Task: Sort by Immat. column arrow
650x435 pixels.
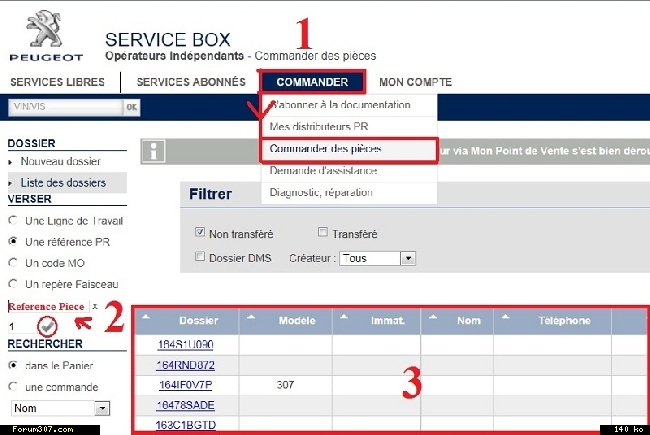Action: (344, 317)
